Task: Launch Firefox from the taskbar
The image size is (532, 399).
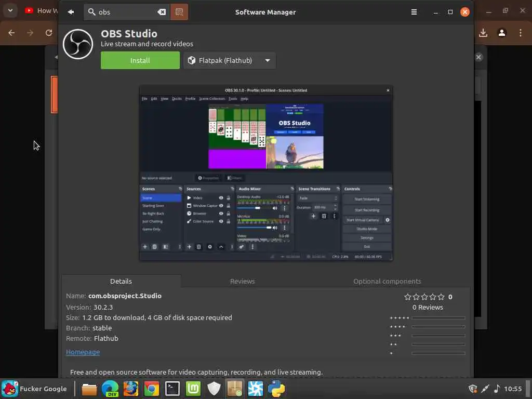Action: [130, 389]
